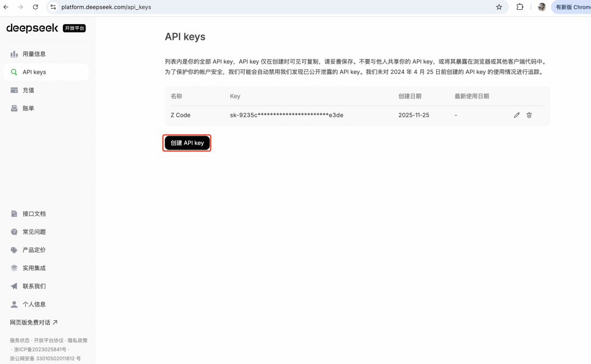Click the 账单 icon in sidebar
591x364 pixels.
(14, 108)
